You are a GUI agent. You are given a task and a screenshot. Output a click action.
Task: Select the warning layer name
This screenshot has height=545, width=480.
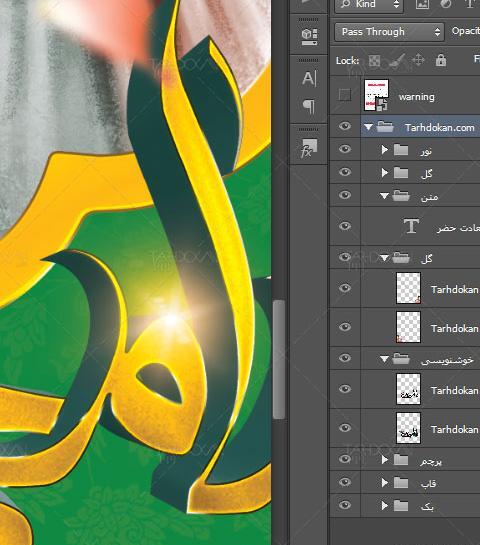[x=416, y=97]
